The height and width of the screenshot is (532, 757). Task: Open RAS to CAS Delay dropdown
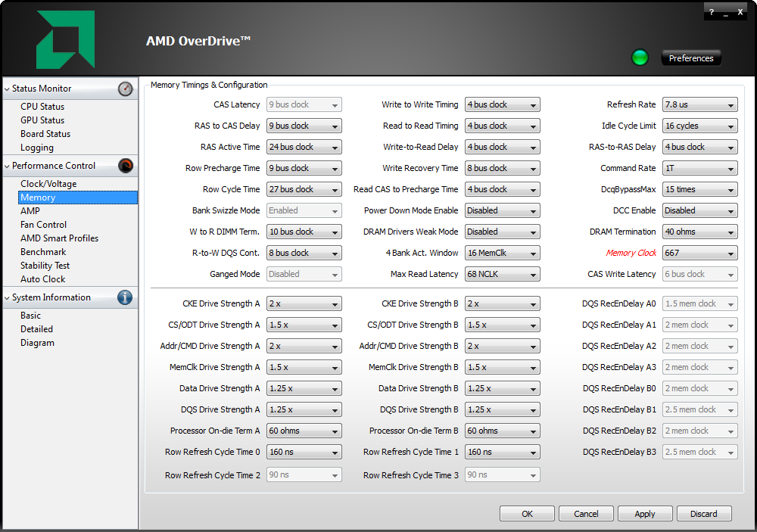304,126
